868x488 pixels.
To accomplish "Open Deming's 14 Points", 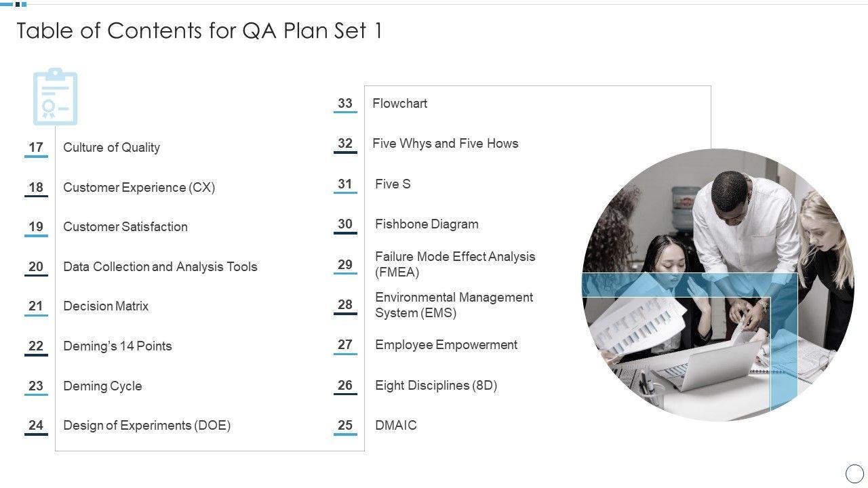I will [117, 346].
